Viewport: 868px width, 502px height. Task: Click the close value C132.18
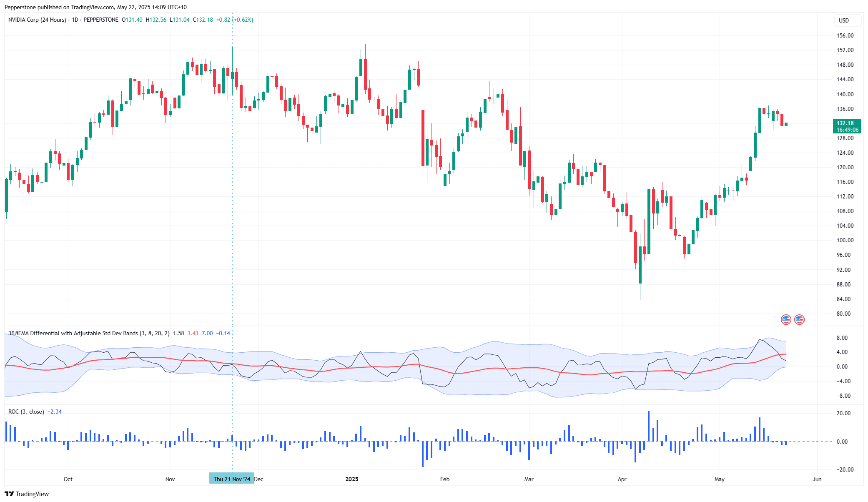pyautogui.click(x=203, y=20)
